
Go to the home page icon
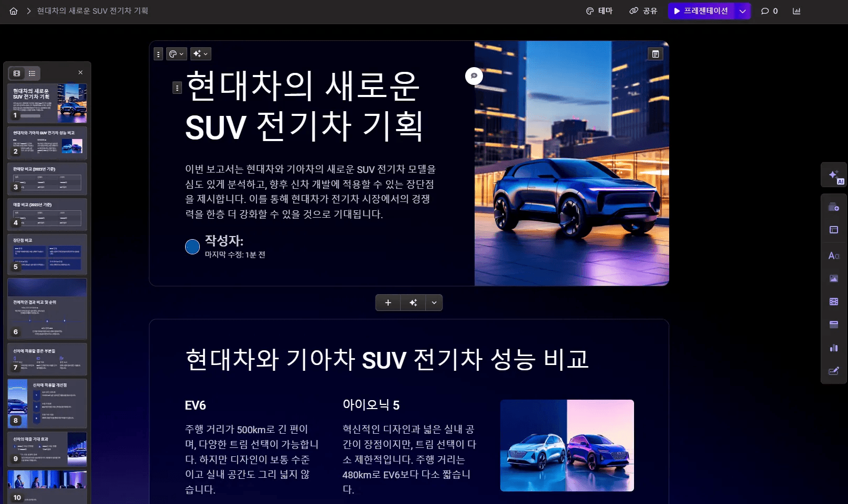tap(14, 11)
